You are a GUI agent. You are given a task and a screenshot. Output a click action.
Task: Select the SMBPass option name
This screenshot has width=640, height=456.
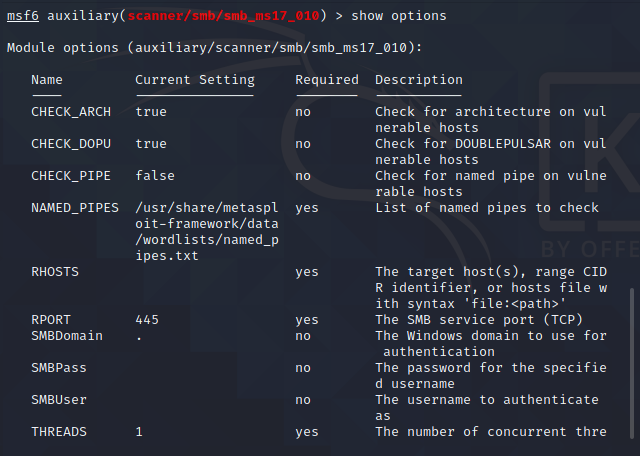pyautogui.click(x=59, y=368)
